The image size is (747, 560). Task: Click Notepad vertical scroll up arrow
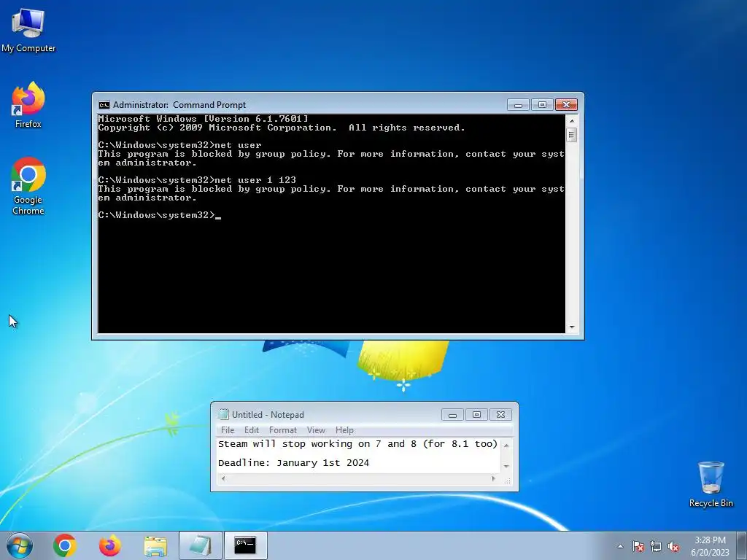[x=506, y=446]
